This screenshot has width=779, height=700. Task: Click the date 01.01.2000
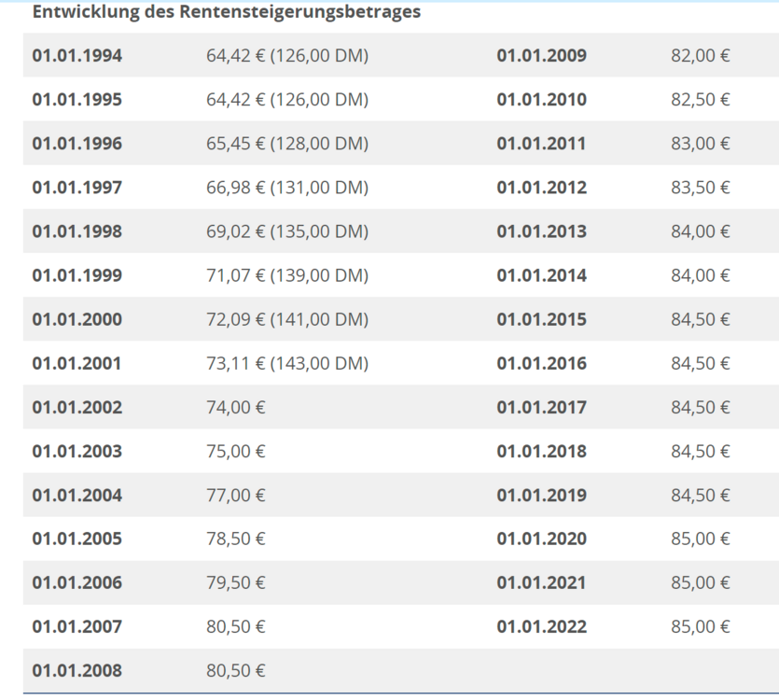pos(77,319)
